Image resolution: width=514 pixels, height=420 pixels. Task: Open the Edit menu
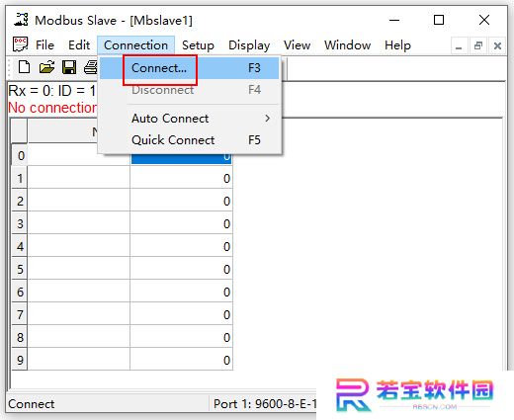79,45
